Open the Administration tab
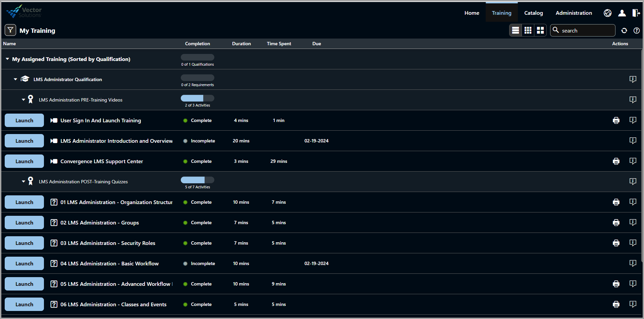 click(x=574, y=13)
